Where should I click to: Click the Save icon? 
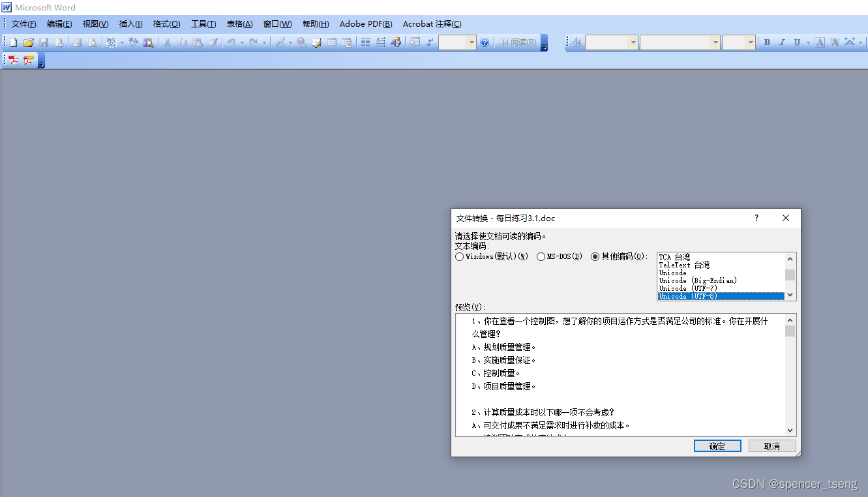pos(43,42)
